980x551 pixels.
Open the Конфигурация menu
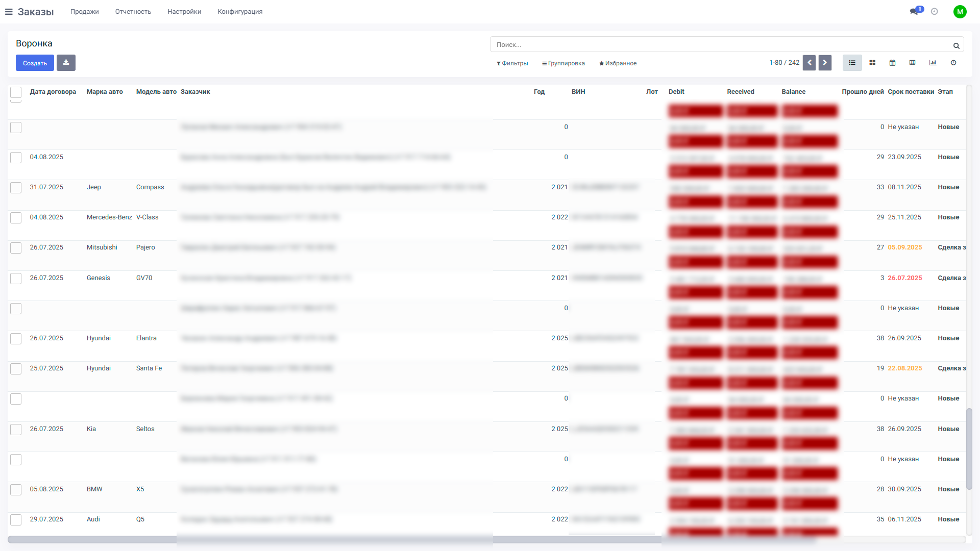240,11
